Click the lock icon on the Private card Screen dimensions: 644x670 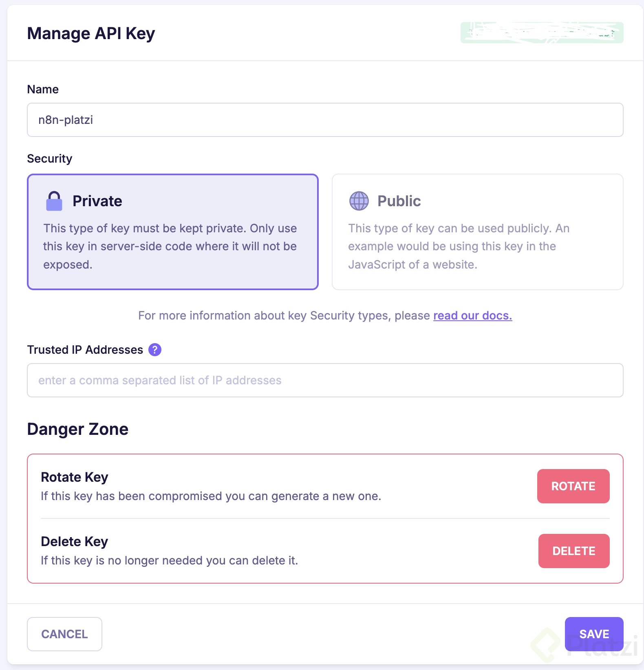click(x=54, y=201)
